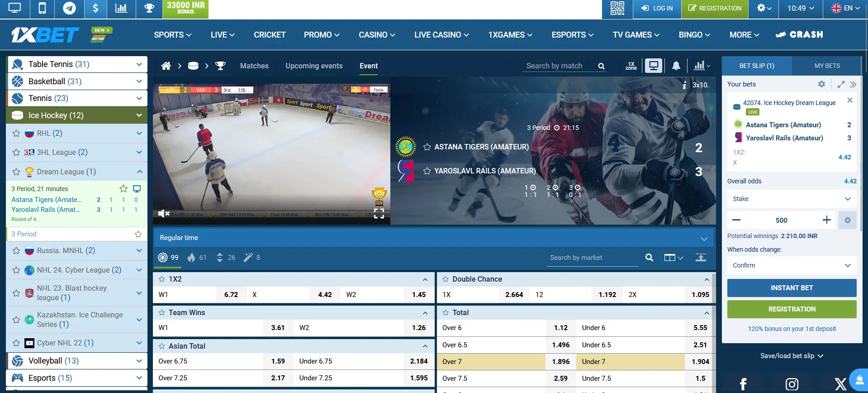The image size is (868, 393).
Task: Open the Telegram icon in top bar
Action: tap(69, 8)
